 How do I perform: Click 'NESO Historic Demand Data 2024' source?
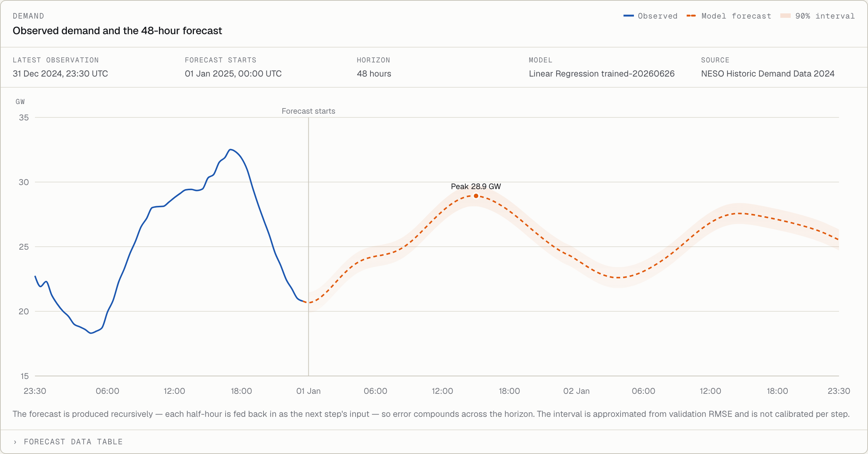[x=768, y=74]
